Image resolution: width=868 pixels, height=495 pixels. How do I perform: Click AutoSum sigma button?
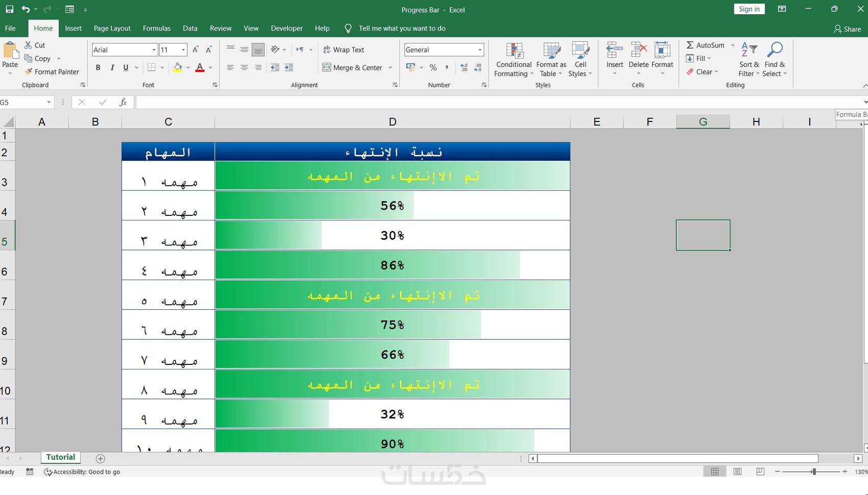[x=705, y=45]
